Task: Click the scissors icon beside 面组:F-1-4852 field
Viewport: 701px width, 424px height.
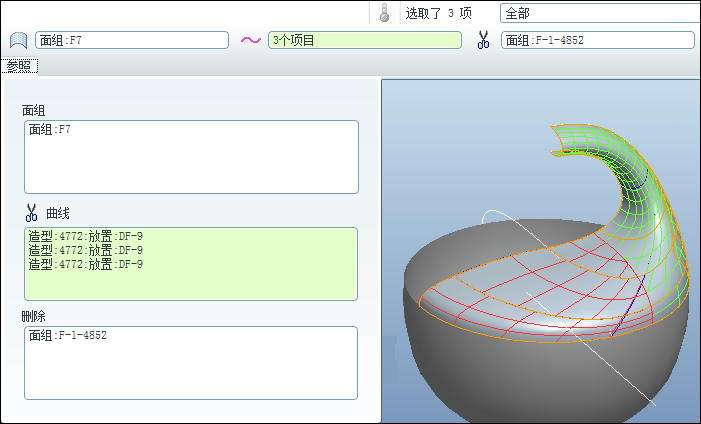Action: point(483,40)
